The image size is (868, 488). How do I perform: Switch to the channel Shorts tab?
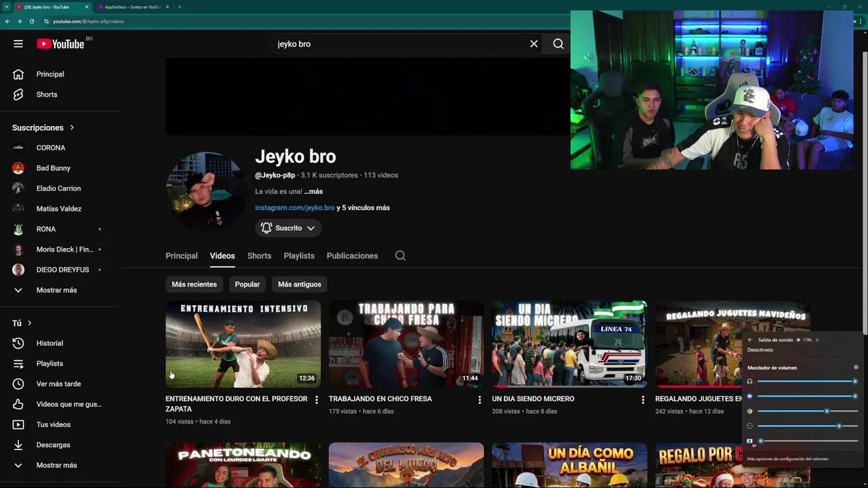pyautogui.click(x=259, y=256)
